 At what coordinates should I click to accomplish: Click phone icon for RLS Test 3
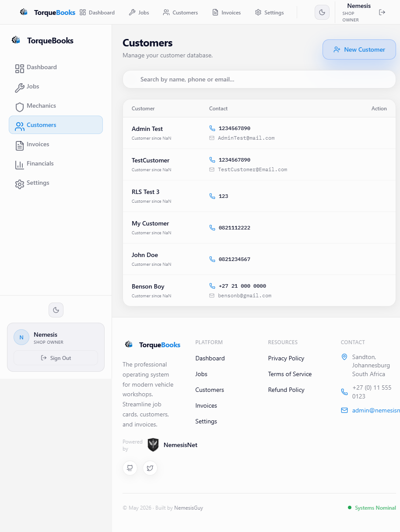click(212, 196)
